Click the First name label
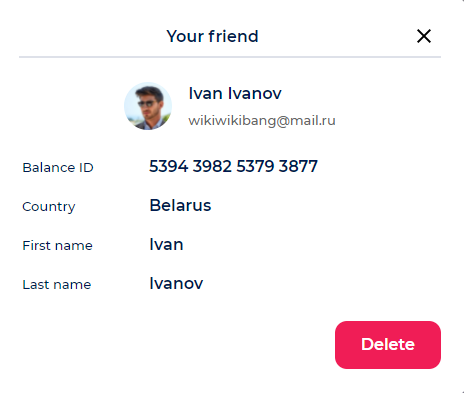Image resolution: width=464 pixels, height=393 pixels. click(57, 245)
